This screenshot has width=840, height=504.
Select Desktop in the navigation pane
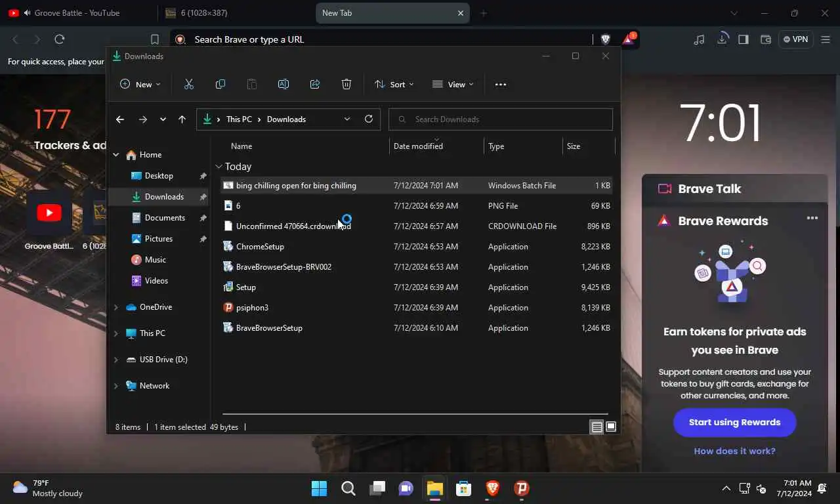point(159,176)
